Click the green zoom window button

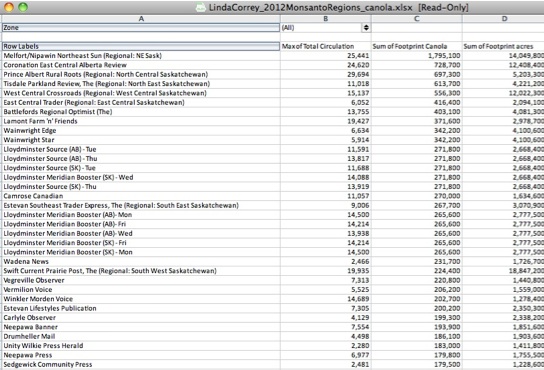click(23, 7)
